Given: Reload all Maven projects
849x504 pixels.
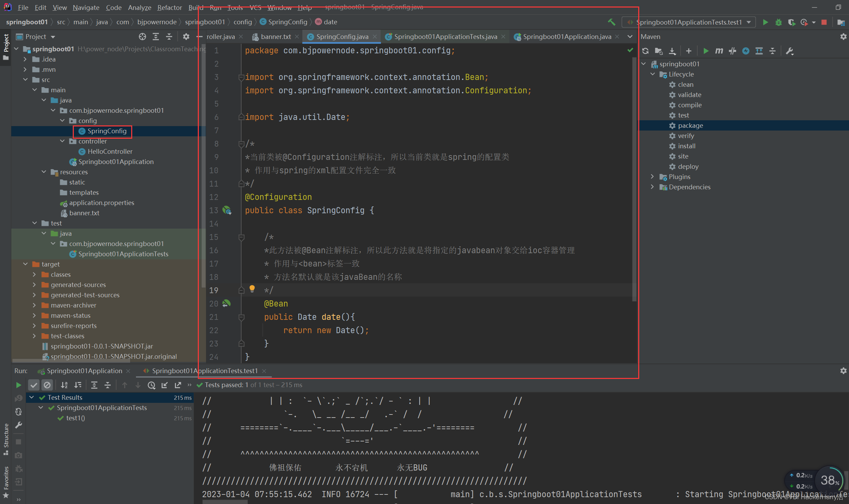Looking at the screenshot, I should tap(645, 51).
